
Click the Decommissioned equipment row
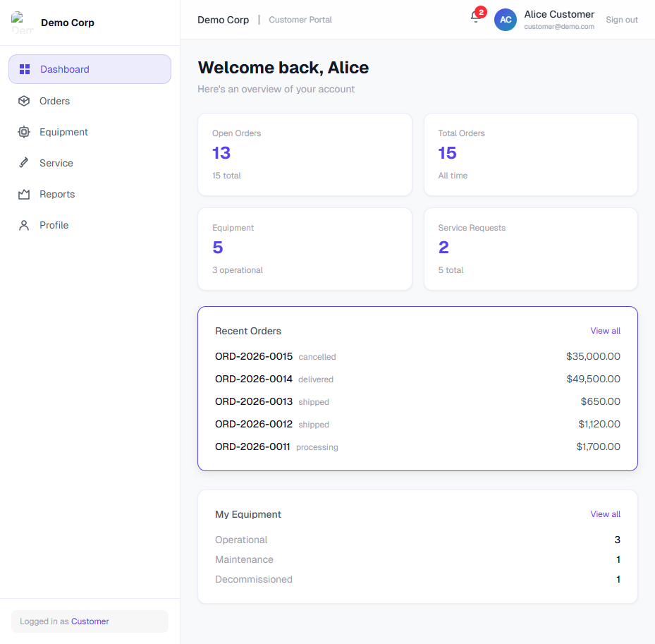click(x=417, y=579)
